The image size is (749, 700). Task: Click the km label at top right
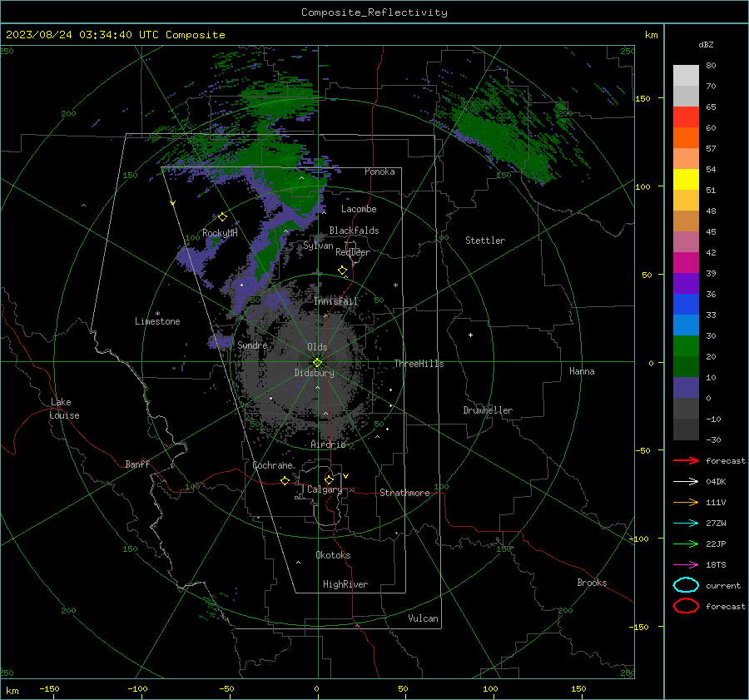pyautogui.click(x=651, y=35)
